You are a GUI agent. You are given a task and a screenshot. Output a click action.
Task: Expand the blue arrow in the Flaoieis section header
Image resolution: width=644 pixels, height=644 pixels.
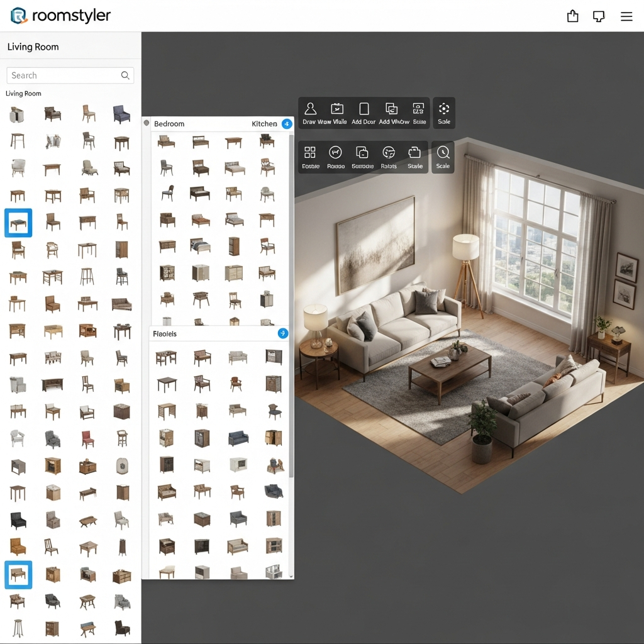283,333
